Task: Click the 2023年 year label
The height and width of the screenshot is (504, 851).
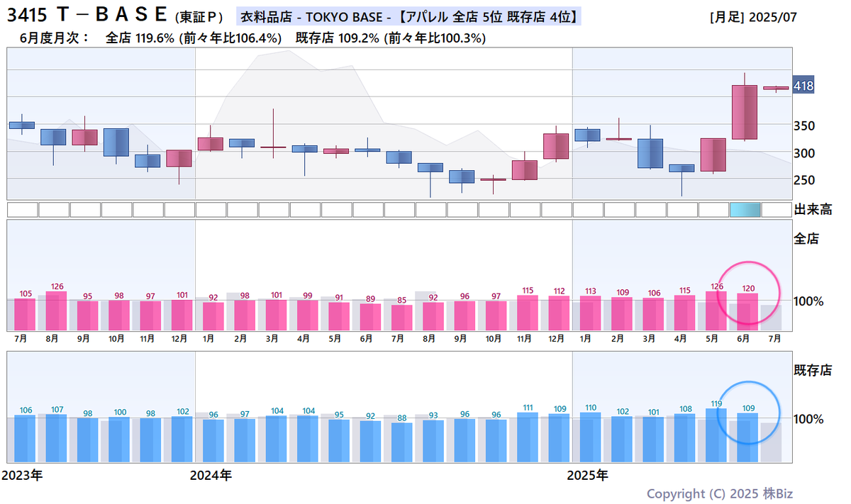Action: point(21,475)
